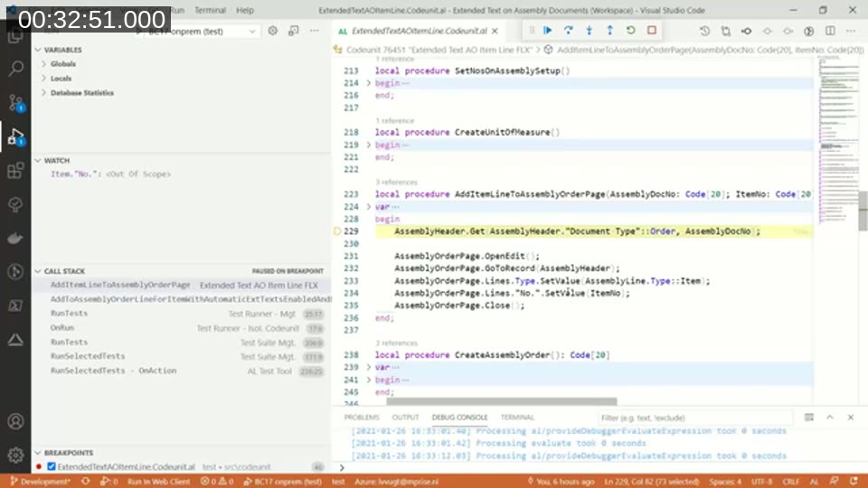The height and width of the screenshot is (488, 868).
Task: Open debug view more actions menu
Action: 315,31
